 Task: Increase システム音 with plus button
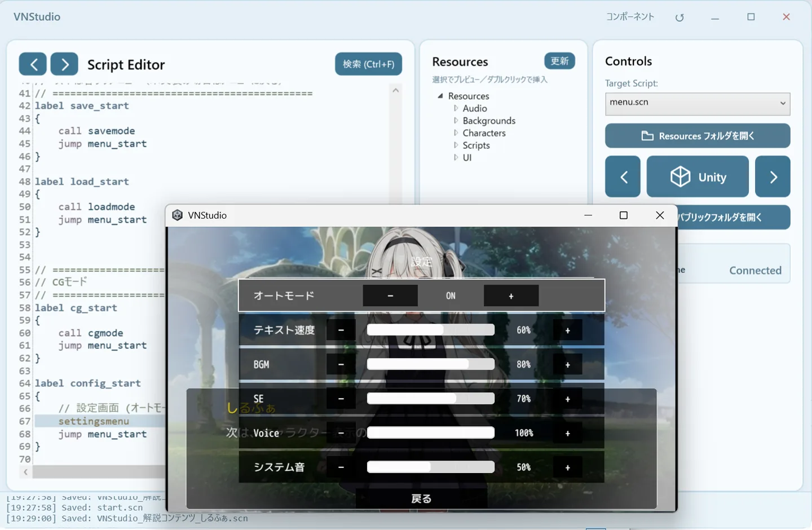[567, 467]
